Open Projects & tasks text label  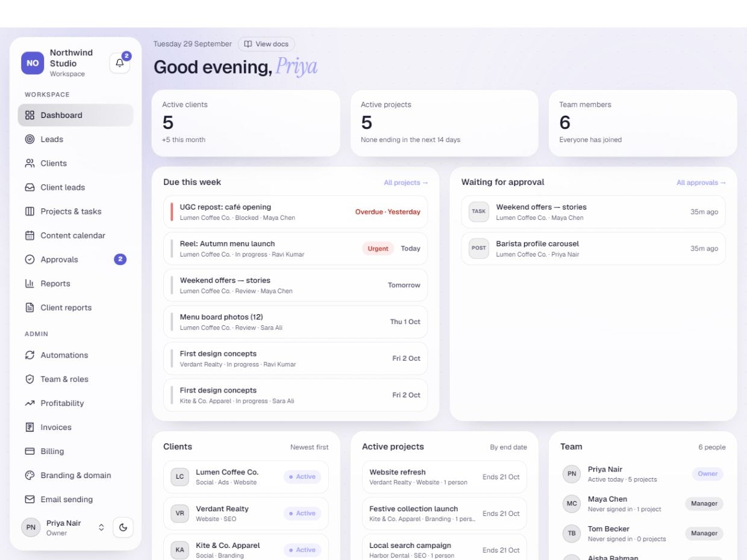pos(71,211)
